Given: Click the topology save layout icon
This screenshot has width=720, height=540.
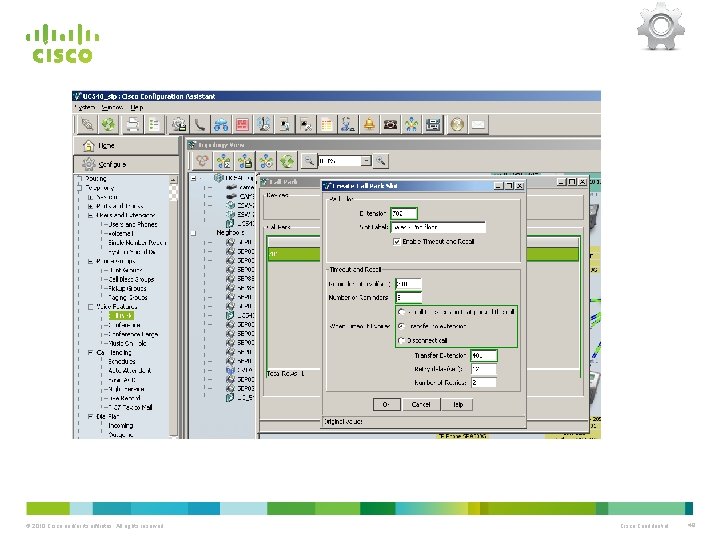Looking at the screenshot, I should point(245,161).
